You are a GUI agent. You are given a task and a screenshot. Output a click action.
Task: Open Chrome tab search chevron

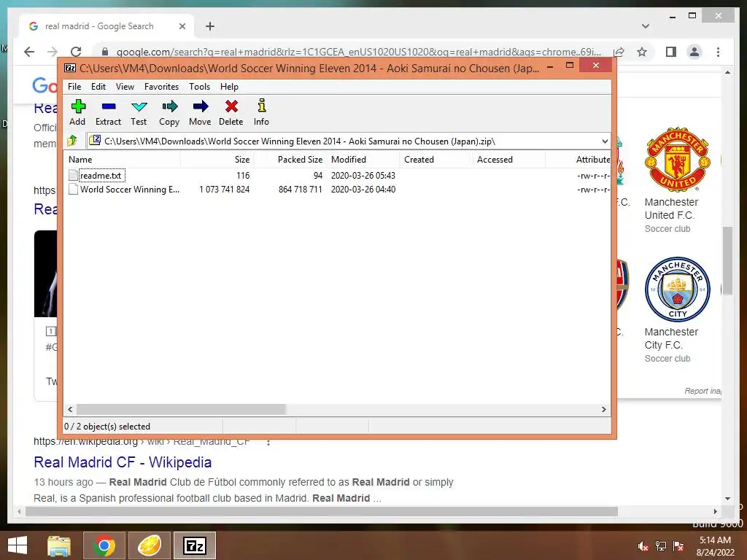pyautogui.click(x=646, y=26)
